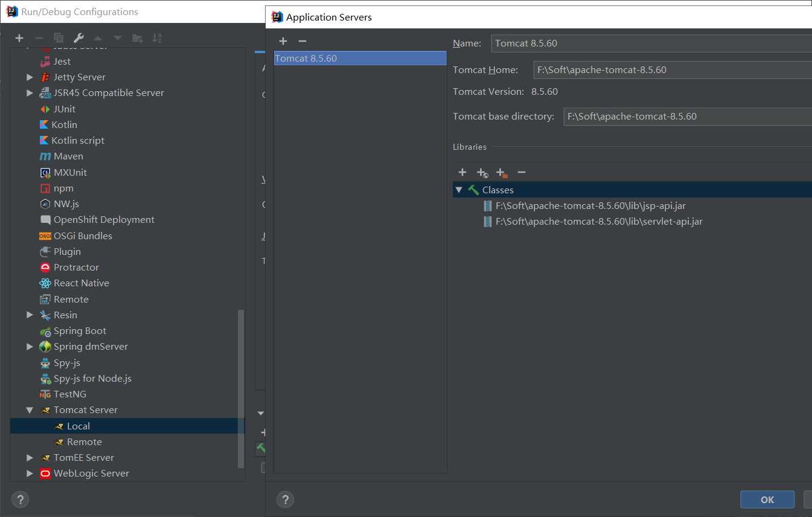Collapse the Classes node in Libraries
The width and height of the screenshot is (812, 517).
point(459,190)
